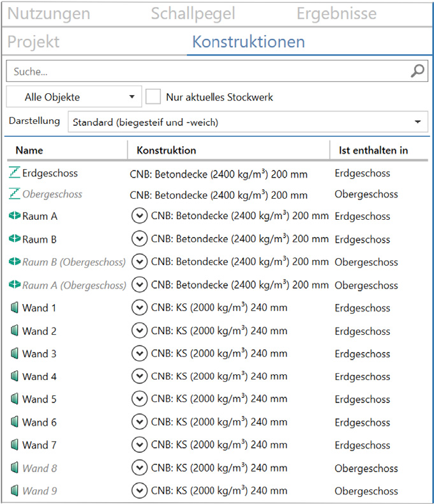Click Obergeschoss row's Betondecke construction text
This screenshot has width=434, height=504.
218,195
